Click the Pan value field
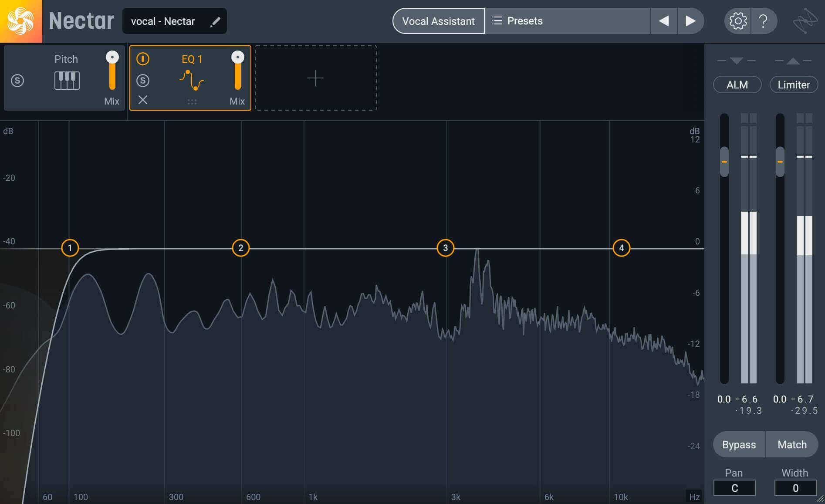The width and height of the screenshot is (825, 504). point(734,488)
